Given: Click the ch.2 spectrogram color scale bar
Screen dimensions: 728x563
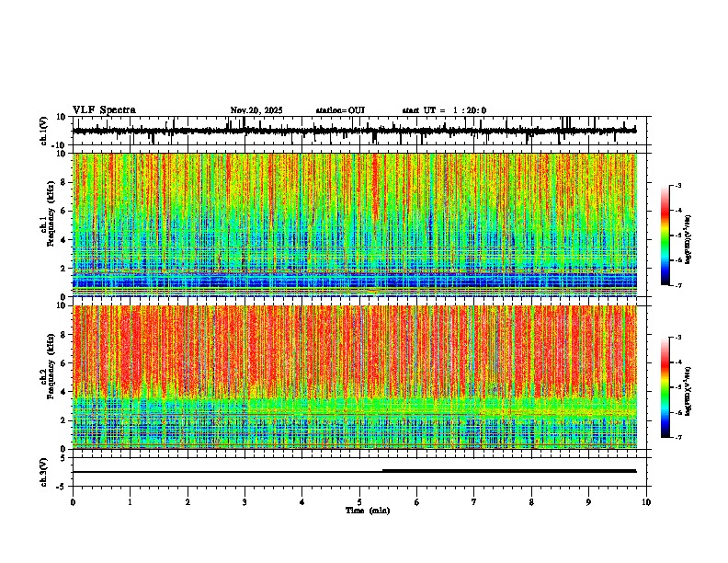Looking at the screenshot, I should 665,387.
